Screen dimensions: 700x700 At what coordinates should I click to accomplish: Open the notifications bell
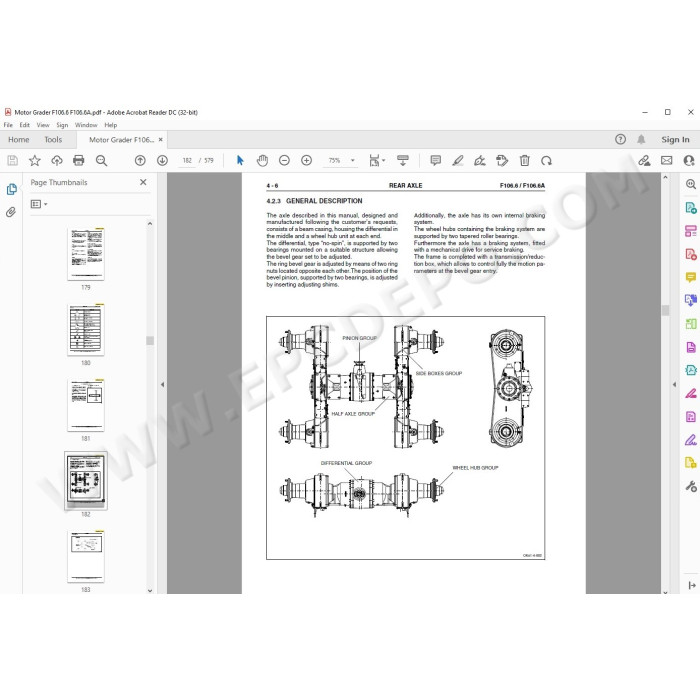(641, 139)
